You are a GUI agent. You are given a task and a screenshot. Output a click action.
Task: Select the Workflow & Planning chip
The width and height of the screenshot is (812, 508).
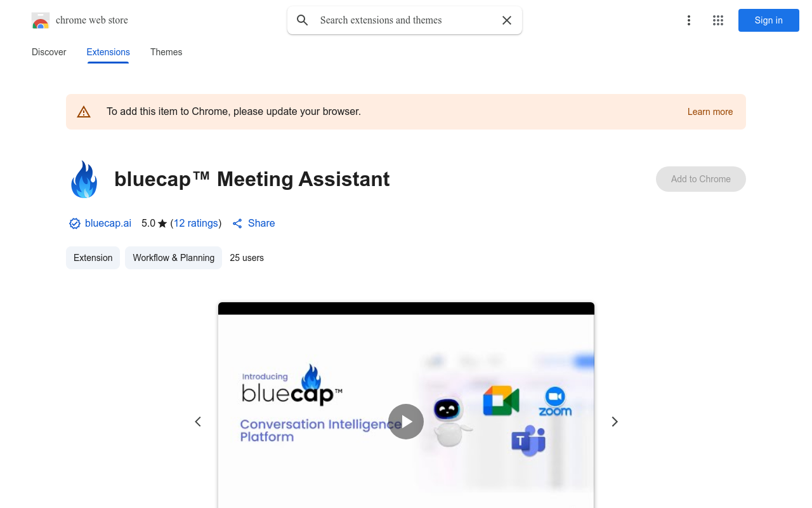click(x=173, y=258)
